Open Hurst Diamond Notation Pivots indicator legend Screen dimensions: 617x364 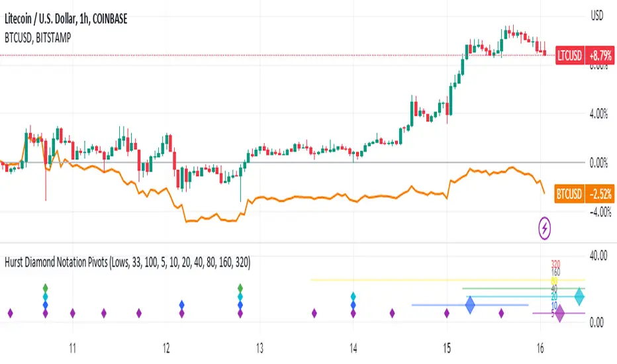(x=127, y=263)
